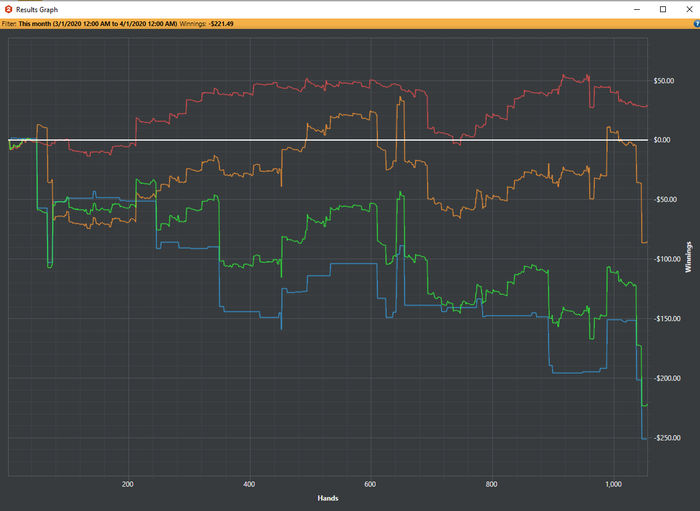
Task: Click the 400 hands axis label
Action: click(249, 484)
